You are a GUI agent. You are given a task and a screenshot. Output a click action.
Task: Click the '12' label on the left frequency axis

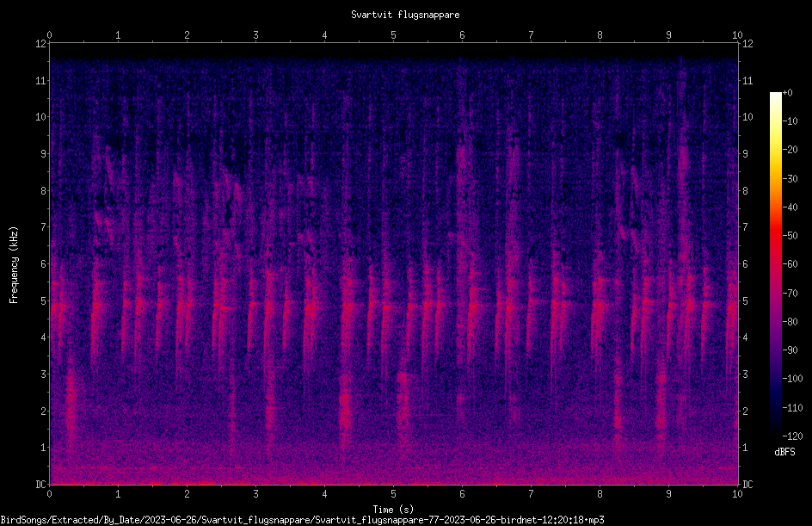pyautogui.click(x=41, y=44)
